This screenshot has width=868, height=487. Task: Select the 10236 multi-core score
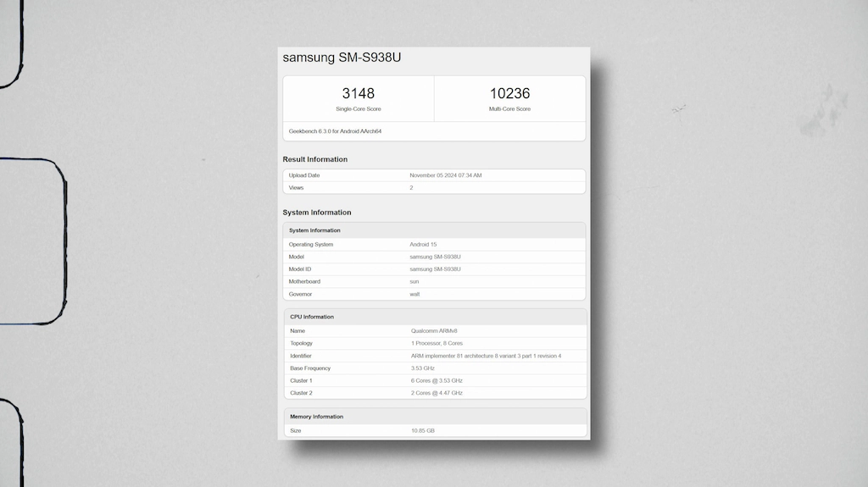click(509, 93)
